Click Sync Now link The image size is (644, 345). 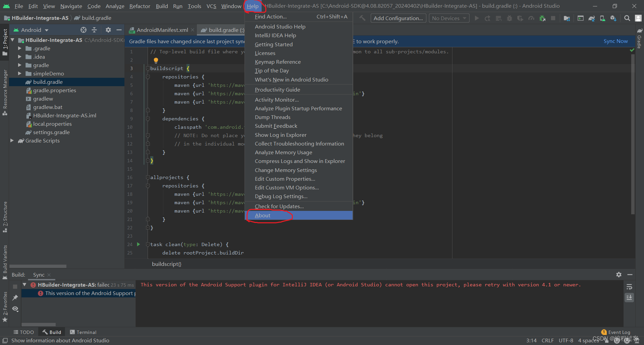pos(615,41)
